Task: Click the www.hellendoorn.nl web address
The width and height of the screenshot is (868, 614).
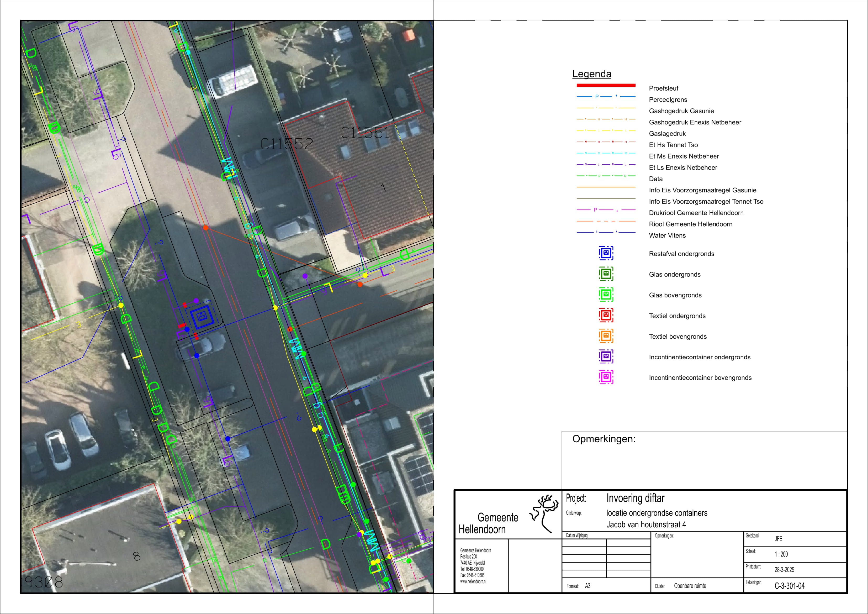Action: (473, 581)
